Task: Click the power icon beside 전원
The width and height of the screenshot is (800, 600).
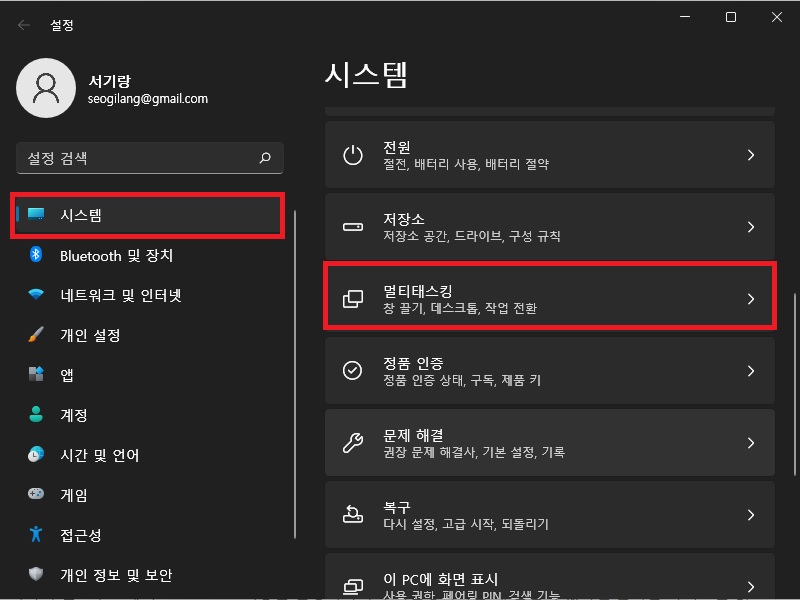Action: click(352, 155)
